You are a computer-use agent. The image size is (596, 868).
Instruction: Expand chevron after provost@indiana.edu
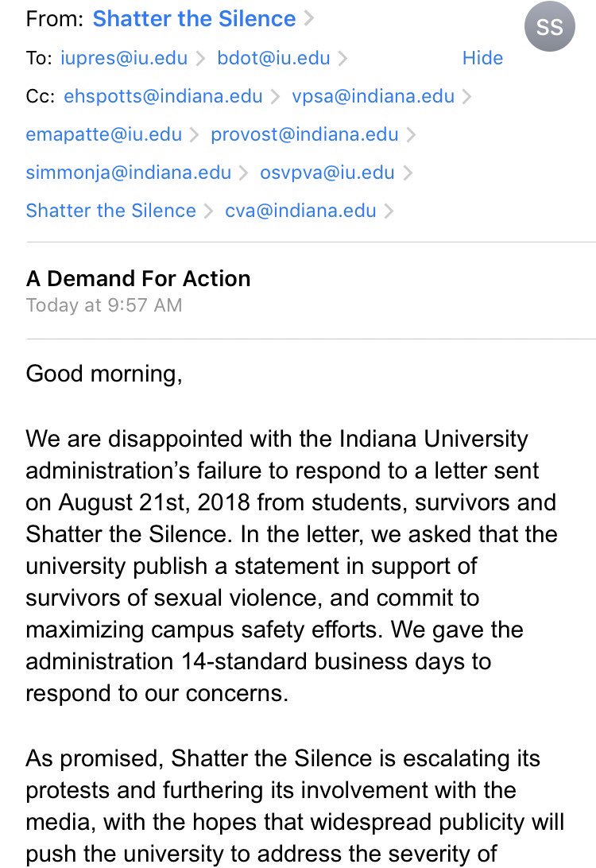[x=411, y=134]
